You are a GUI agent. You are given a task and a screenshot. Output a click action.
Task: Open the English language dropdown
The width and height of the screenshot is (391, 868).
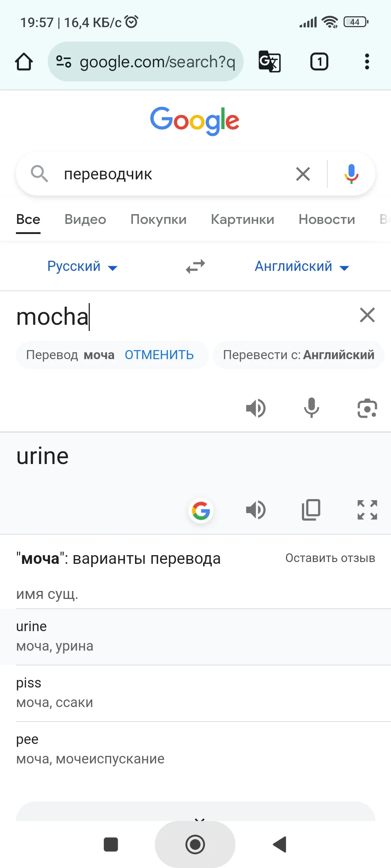(302, 266)
